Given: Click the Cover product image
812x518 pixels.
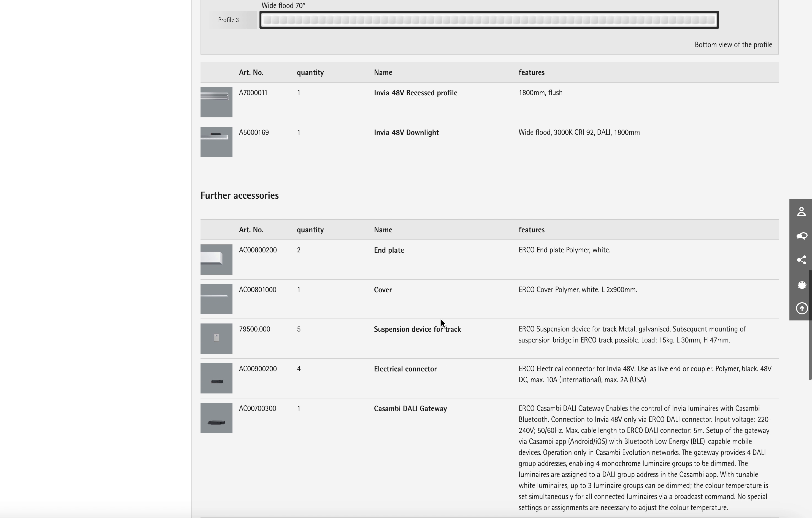Looking at the screenshot, I should click(x=216, y=299).
